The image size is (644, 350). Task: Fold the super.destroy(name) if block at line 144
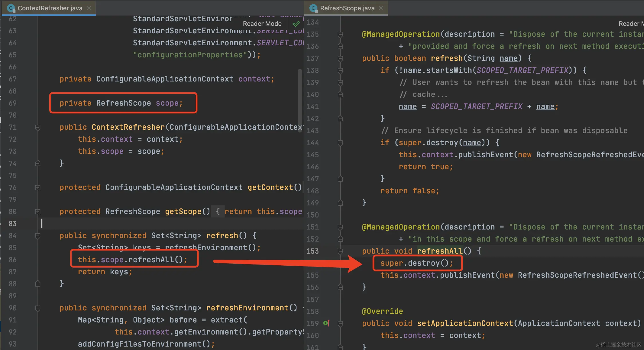coord(340,143)
